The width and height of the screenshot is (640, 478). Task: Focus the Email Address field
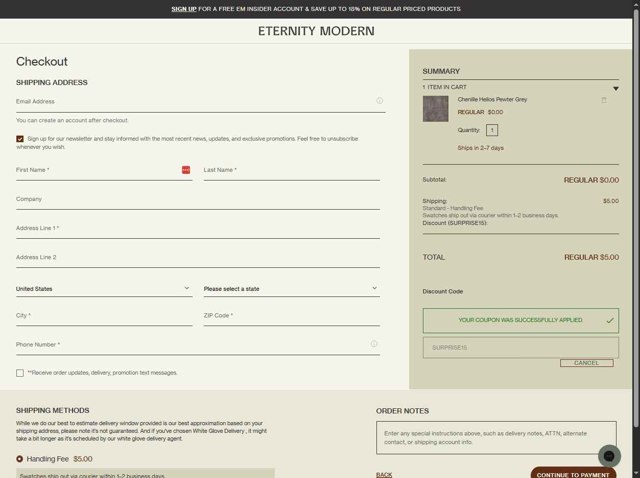click(x=200, y=102)
